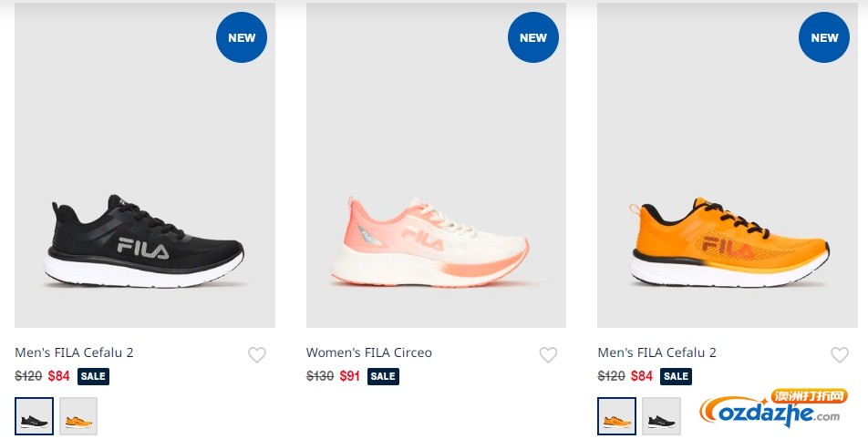Select the orange colour swatch under the black shoe
This screenshot has width=868, height=439.
78,416
